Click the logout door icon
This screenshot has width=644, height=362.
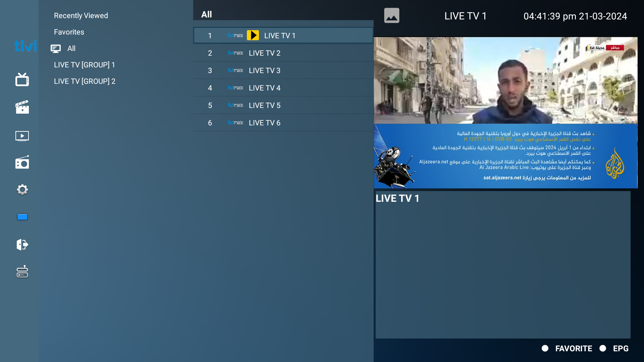tap(22, 244)
